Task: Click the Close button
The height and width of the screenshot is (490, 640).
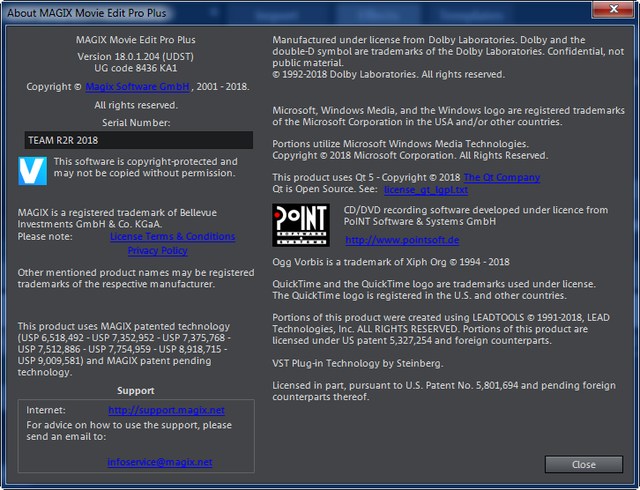Action: pyautogui.click(x=584, y=464)
